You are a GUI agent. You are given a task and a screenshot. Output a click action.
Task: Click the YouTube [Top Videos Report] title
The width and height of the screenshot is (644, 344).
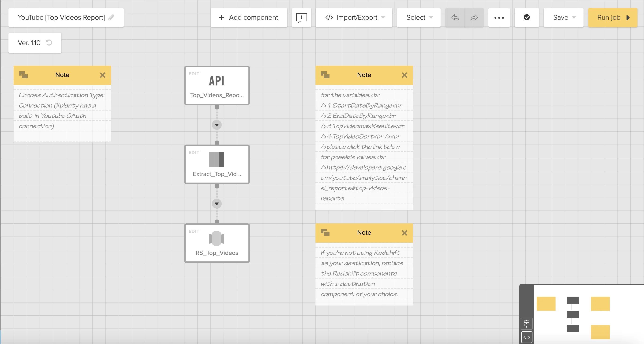click(61, 18)
